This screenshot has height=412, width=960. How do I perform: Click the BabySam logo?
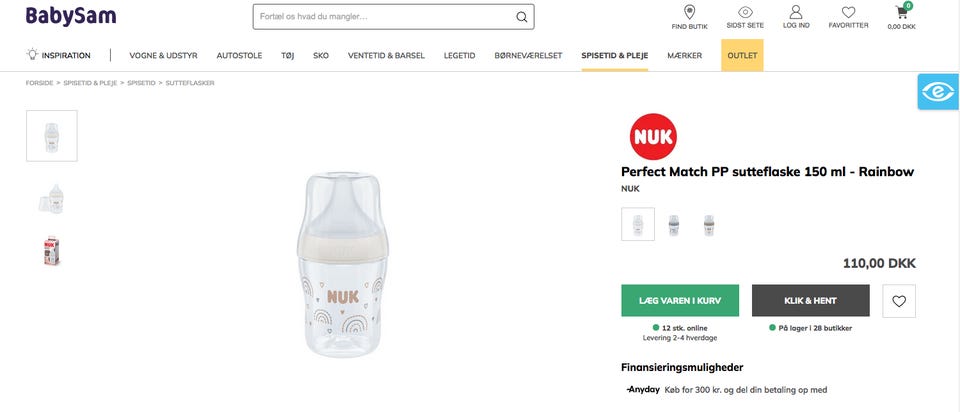coord(71,16)
